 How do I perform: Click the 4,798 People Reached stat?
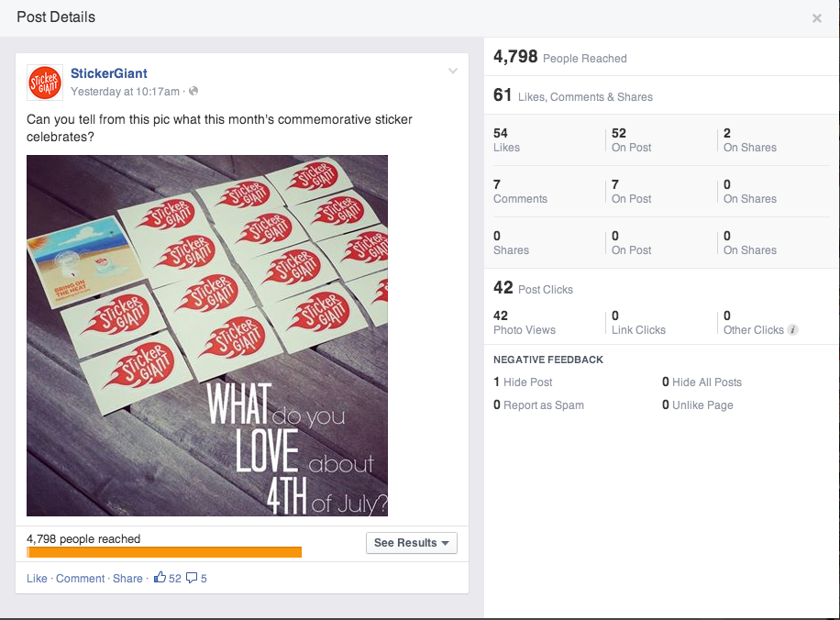point(559,58)
